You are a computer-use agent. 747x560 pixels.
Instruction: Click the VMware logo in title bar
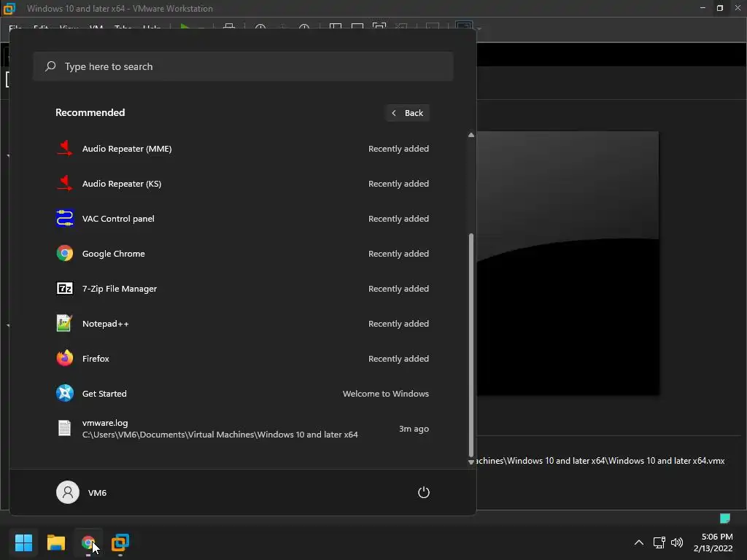click(9, 8)
